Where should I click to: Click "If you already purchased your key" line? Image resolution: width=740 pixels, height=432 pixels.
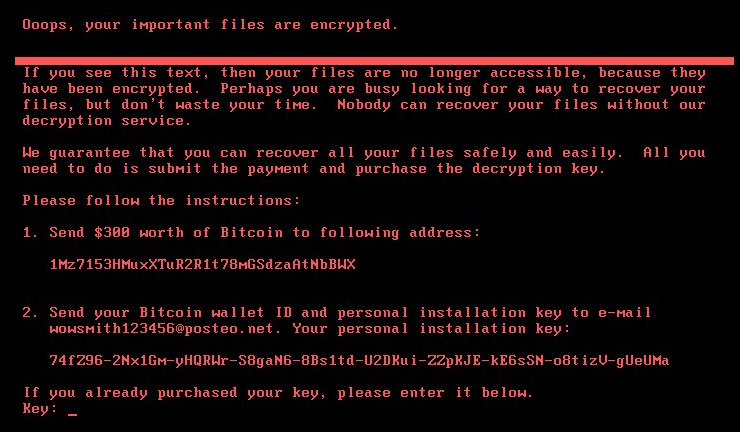(x=277, y=392)
